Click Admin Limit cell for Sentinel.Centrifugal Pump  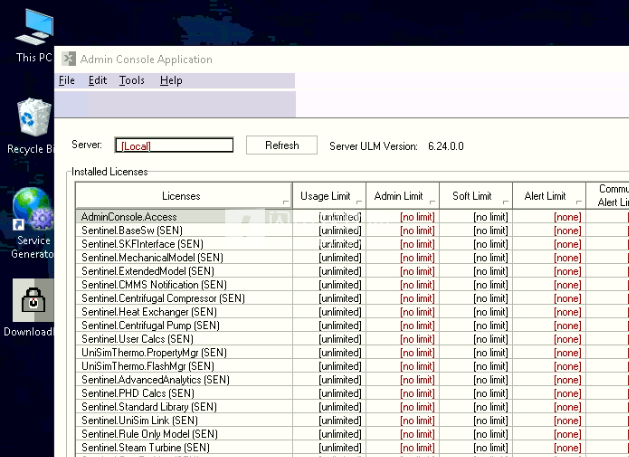click(403, 325)
